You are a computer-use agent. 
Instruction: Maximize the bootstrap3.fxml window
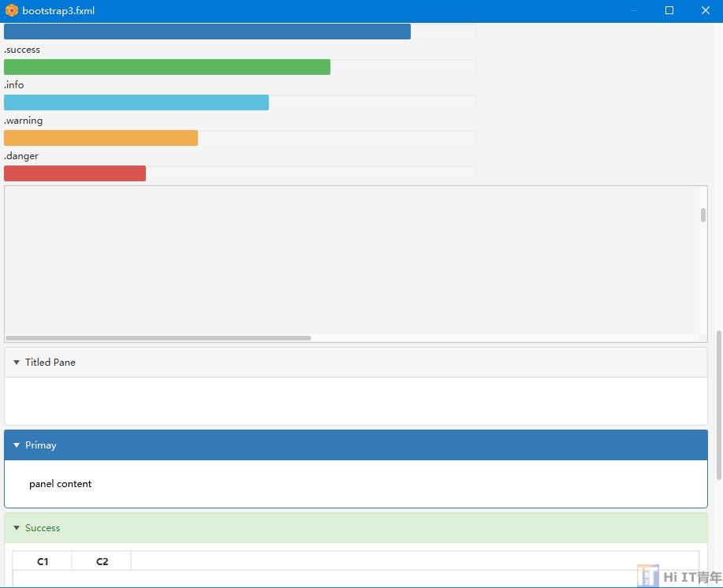coord(669,11)
